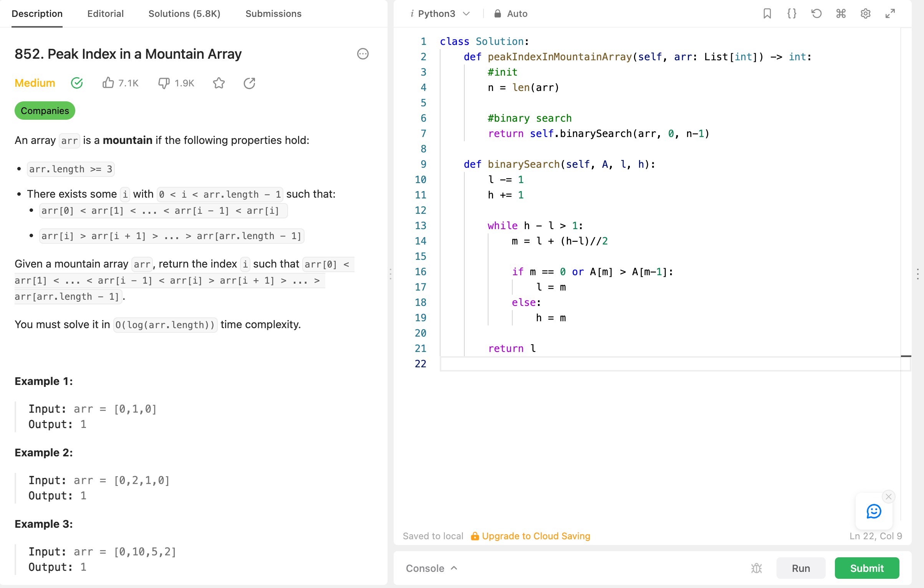Screen dimensions: 924x588
Task: Open editor settings gear icon
Action: [865, 14]
